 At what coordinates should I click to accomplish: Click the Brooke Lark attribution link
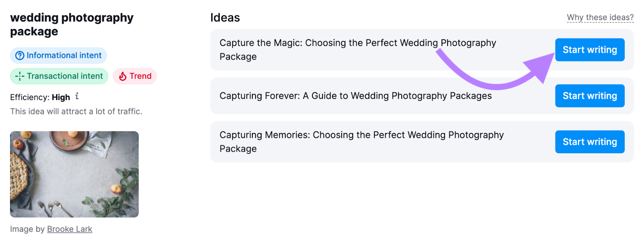click(x=69, y=229)
